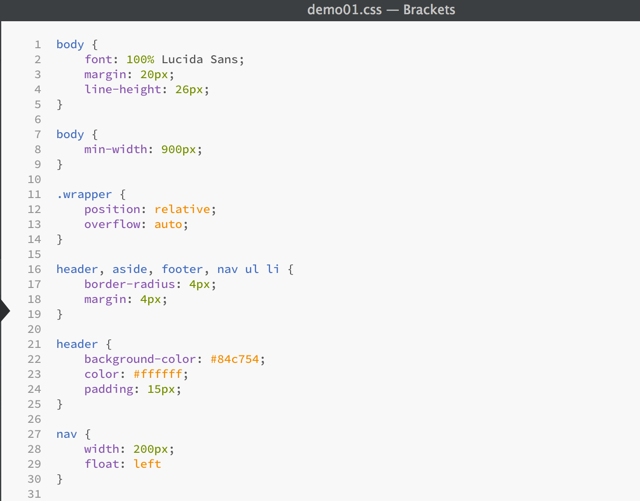Click the header selector on line 21
This screenshot has height=501, width=640.
77,344
